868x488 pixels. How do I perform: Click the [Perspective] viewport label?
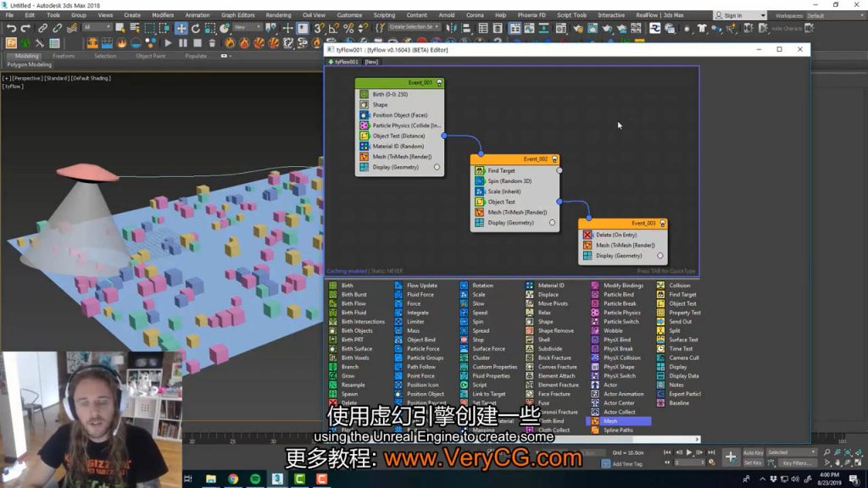(x=26, y=79)
